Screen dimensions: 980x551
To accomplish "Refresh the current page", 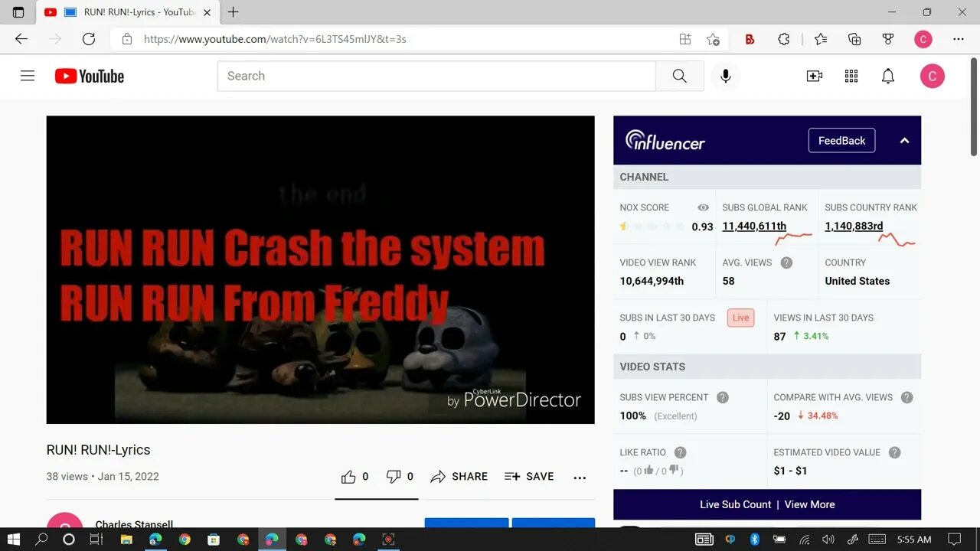I will click(89, 39).
